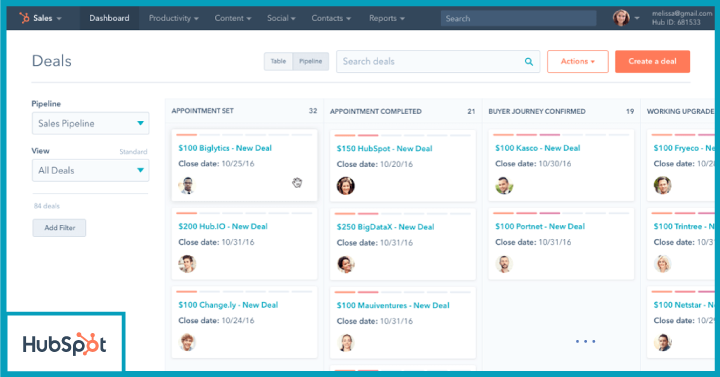Open the $250 BigDataX - New Deal link
The image size is (720, 377).
[x=385, y=227]
